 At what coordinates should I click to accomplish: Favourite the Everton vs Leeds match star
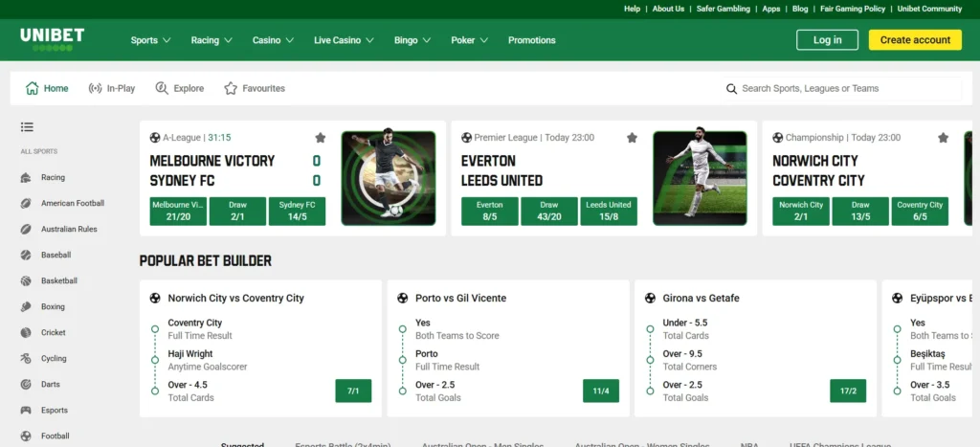[632, 138]
